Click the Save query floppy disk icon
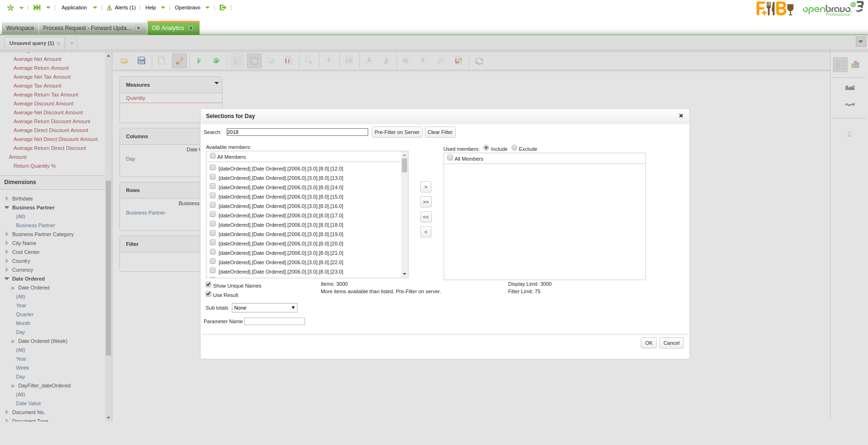Screen dimensions: 868x445 [x=141, y=61]
